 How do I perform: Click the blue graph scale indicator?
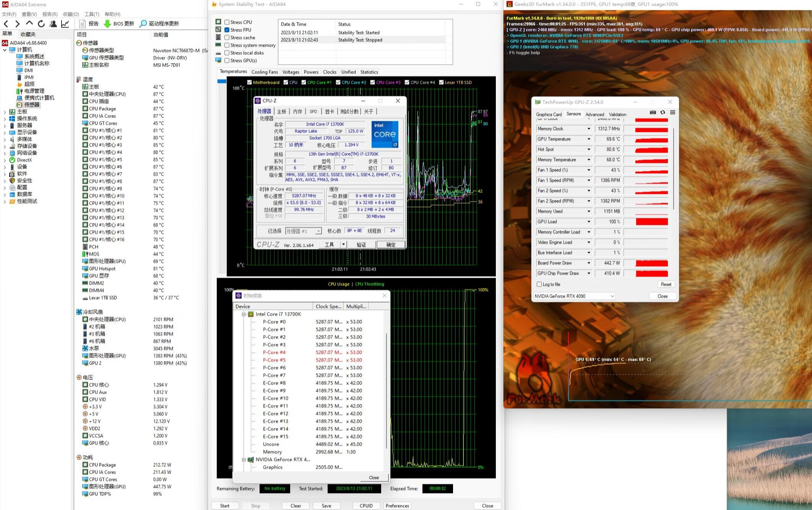pyautogui.click(x=222, y=81)
